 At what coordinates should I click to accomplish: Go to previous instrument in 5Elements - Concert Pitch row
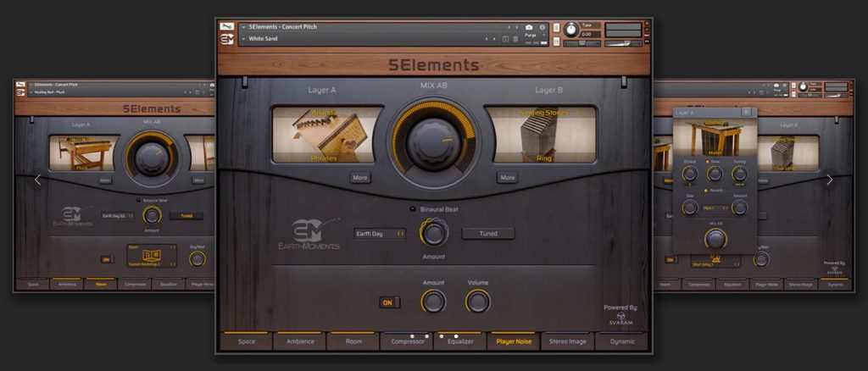pyautogui.click(x=509, y=27)
